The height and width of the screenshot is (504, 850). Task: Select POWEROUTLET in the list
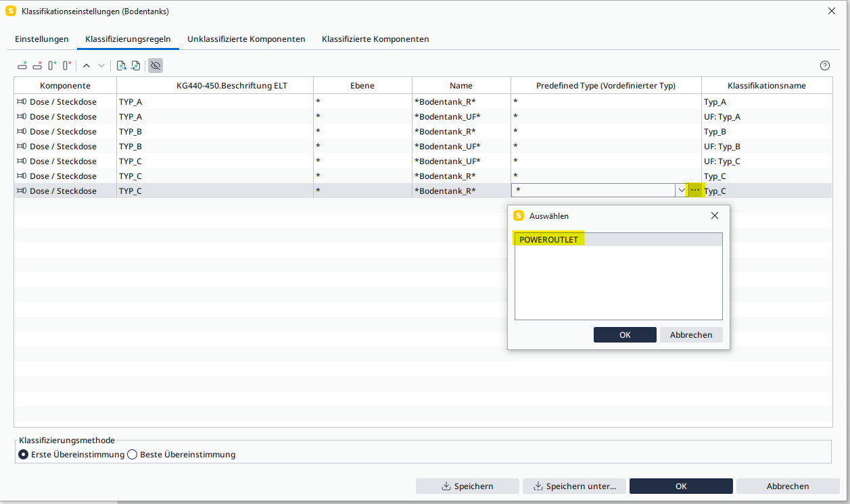[548, 240]
